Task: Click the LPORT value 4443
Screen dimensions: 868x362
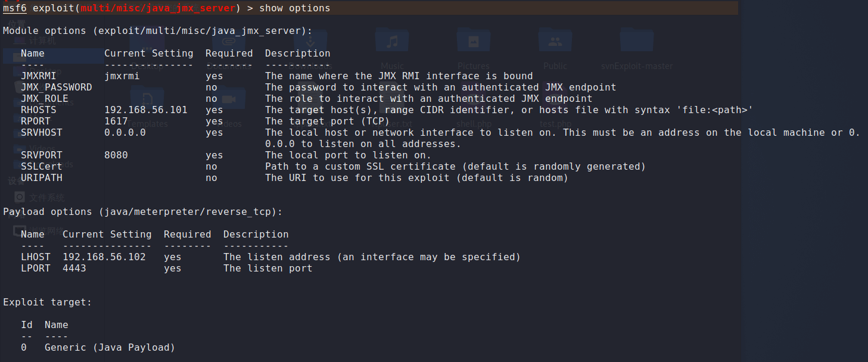Action: (74, 268)
